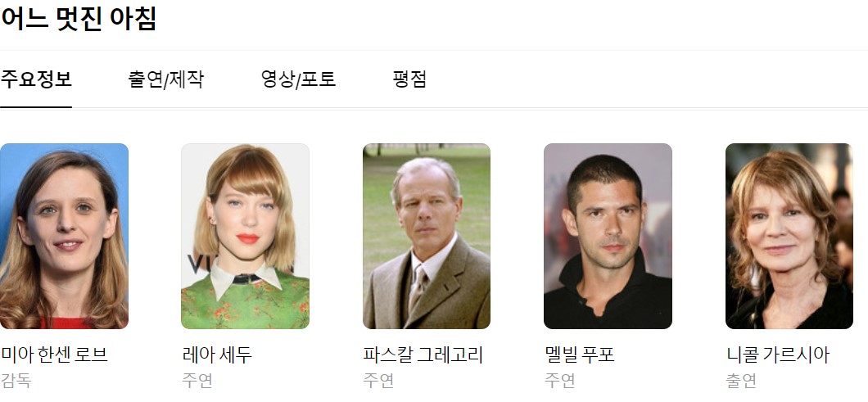The width and height of the screenshot is (868, 402).
Task: Click the 니콜 가르시아 name link
Action: (778, 355)
